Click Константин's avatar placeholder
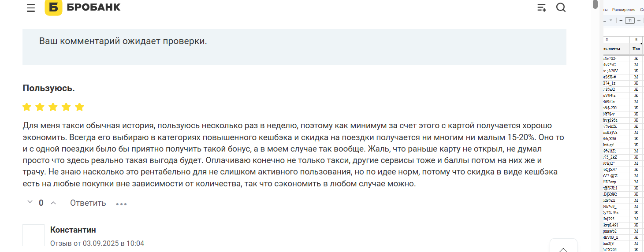Image resolution: width=644 pixels, height=252 pixels. (x=34, y=235)
